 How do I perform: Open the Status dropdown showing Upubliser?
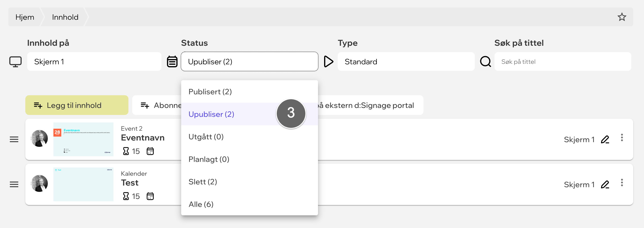pos(250,61)
